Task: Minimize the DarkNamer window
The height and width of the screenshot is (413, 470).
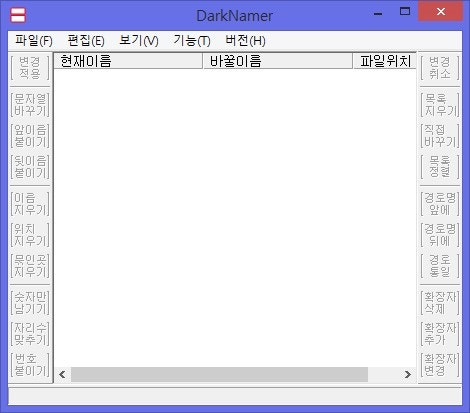Action: point(378,13)
